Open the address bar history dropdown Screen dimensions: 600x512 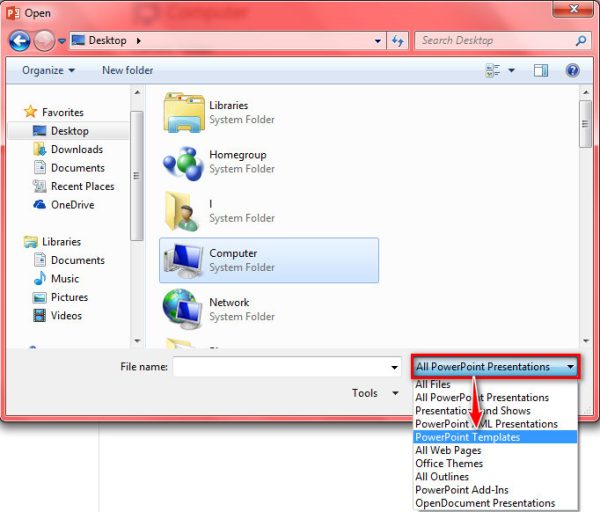378,41
